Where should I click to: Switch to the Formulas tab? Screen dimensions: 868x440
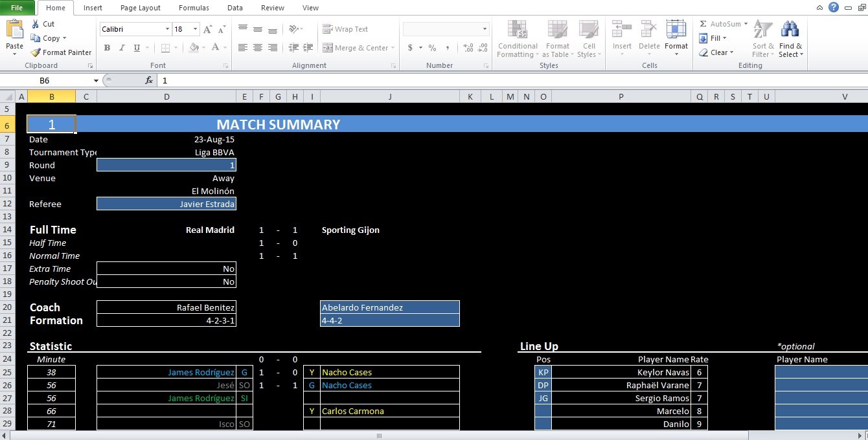coord(194,8)
